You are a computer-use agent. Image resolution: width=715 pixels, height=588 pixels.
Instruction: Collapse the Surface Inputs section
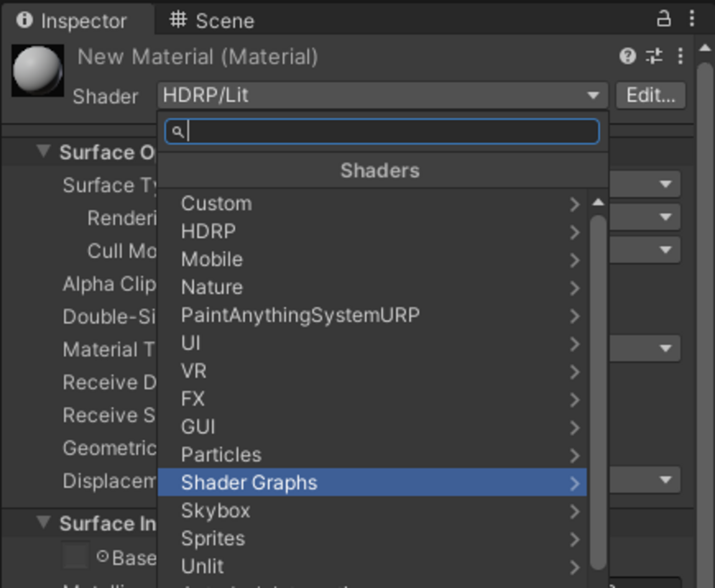43,523
